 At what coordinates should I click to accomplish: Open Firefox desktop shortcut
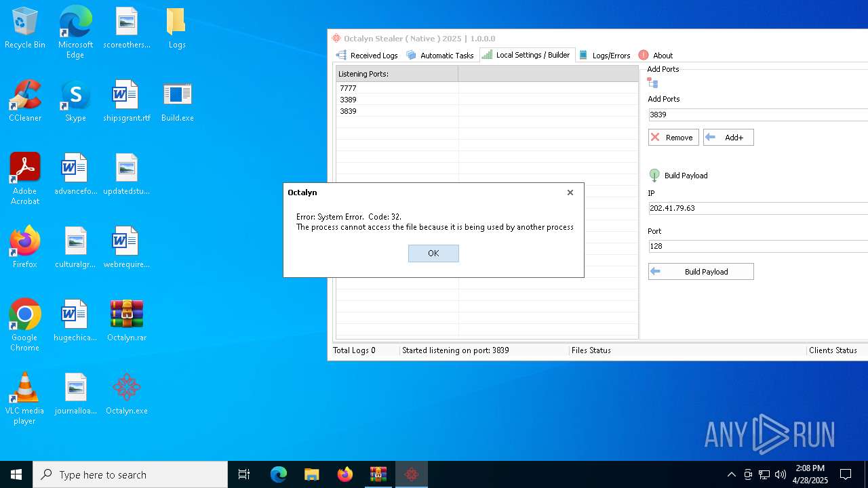point(25,248)
